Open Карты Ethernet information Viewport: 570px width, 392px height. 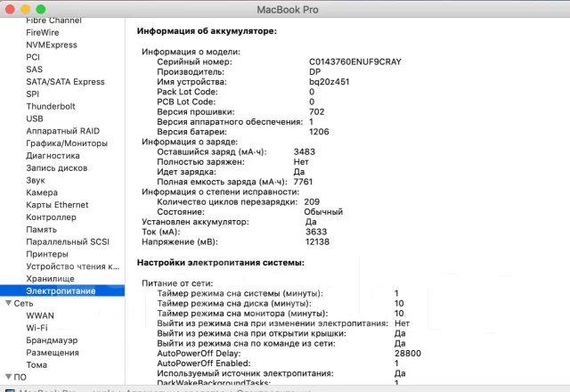point(57,205)
